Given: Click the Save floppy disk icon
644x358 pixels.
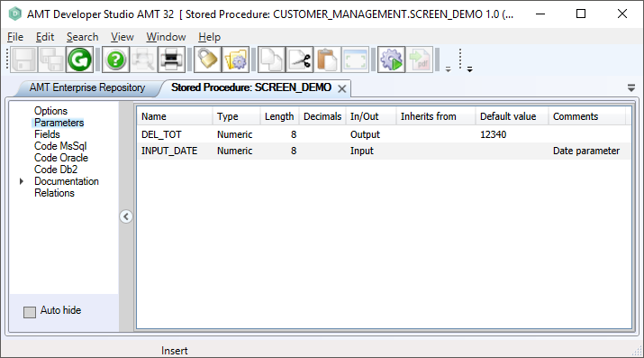Looking at the screenshot, I should click(23, 60).
